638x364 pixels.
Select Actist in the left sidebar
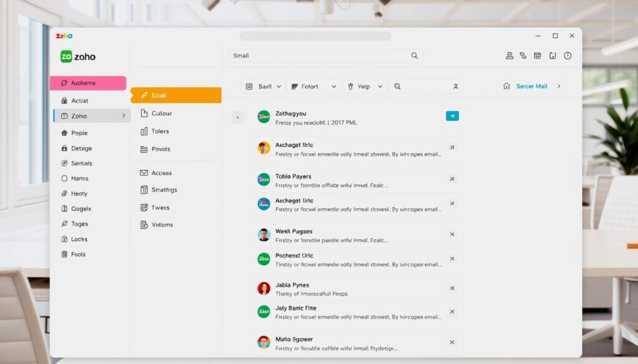(x=80, y=100)
